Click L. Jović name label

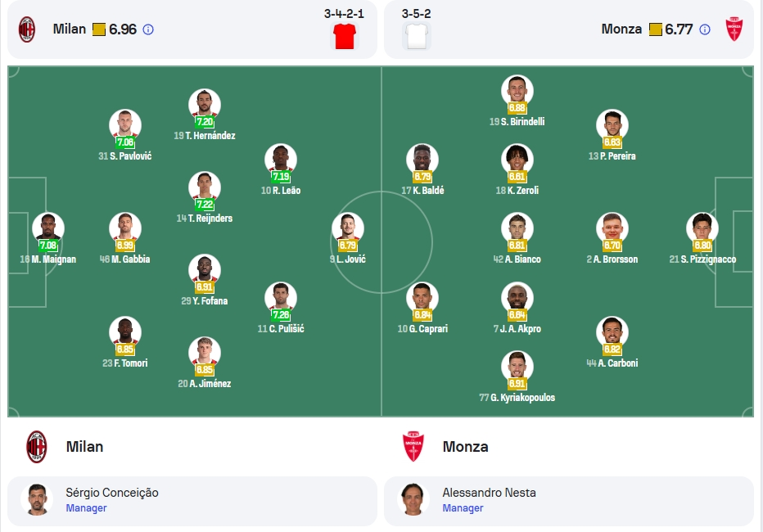pos(347,259)
